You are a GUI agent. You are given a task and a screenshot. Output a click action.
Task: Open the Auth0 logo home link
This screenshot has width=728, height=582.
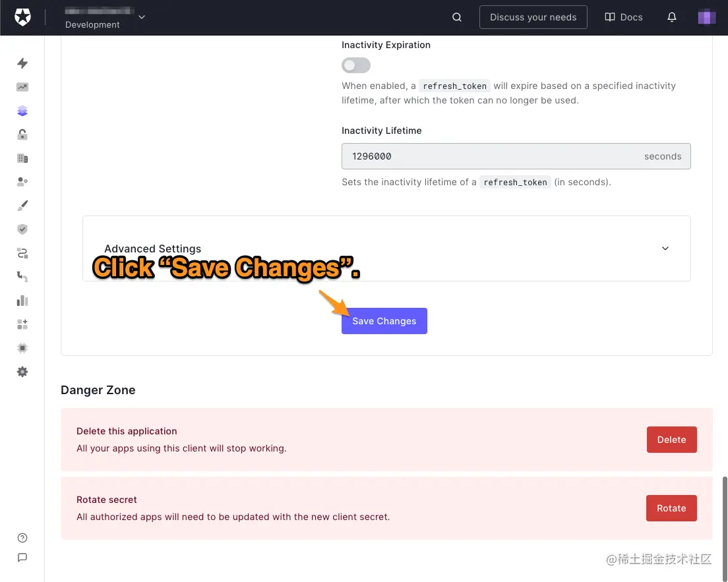click(x=22, y=17)
